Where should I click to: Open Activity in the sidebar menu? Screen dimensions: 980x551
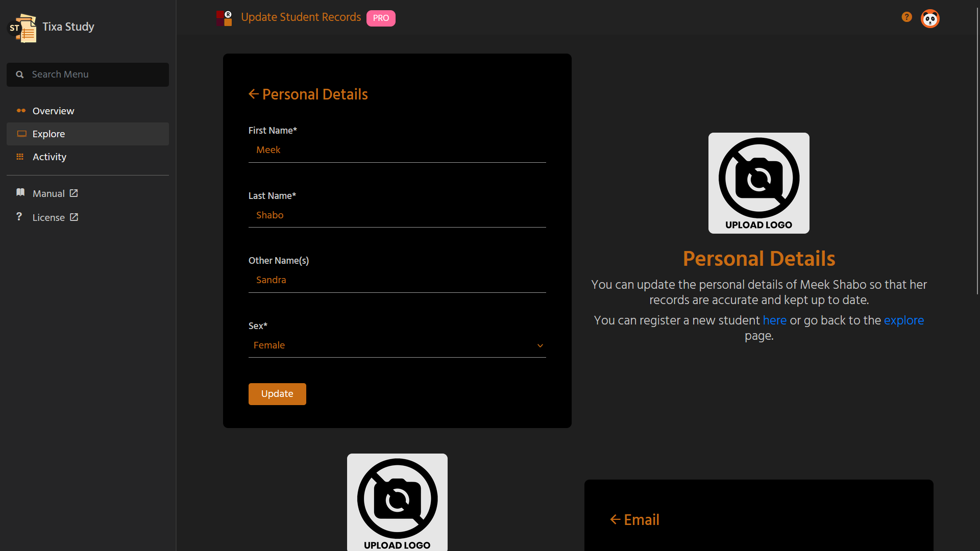tap(88, 157)
